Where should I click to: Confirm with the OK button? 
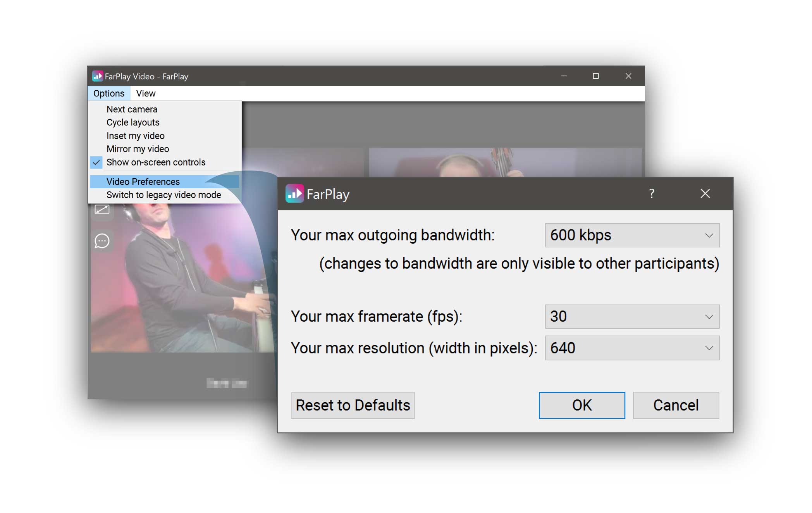pyautogui.click(x=582, y=405)
